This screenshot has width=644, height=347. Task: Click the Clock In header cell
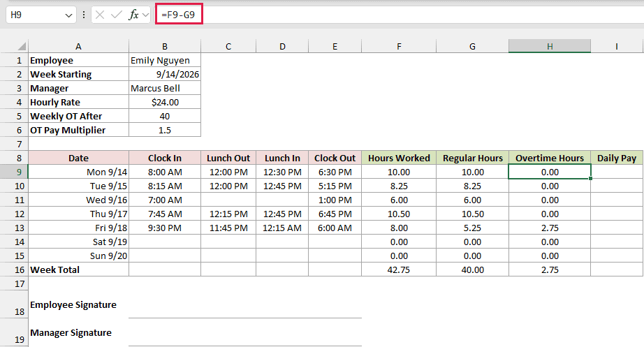tap(165, 158)
